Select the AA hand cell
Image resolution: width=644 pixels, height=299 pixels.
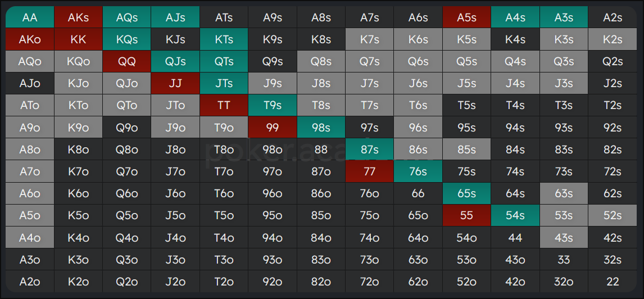[x=30, y=17]
